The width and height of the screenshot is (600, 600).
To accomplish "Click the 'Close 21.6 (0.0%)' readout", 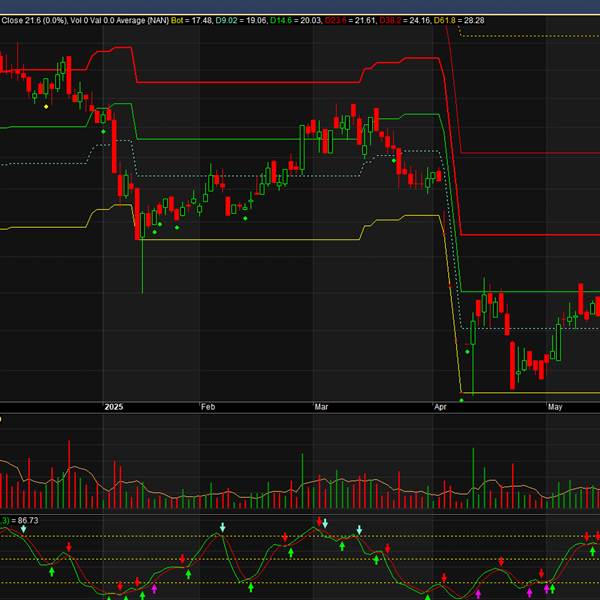I will click(x=34, y=20).
